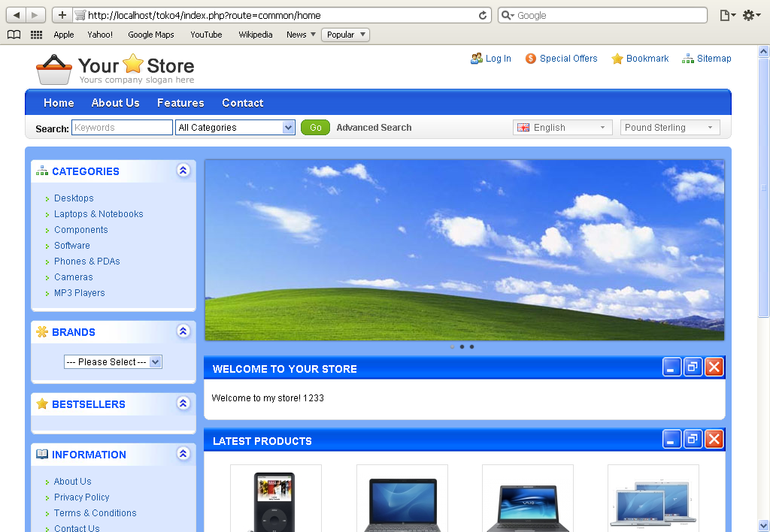Open the Popular bookmarks dropdown
This screenshot has width=770, height=532.
click(345, 35)
